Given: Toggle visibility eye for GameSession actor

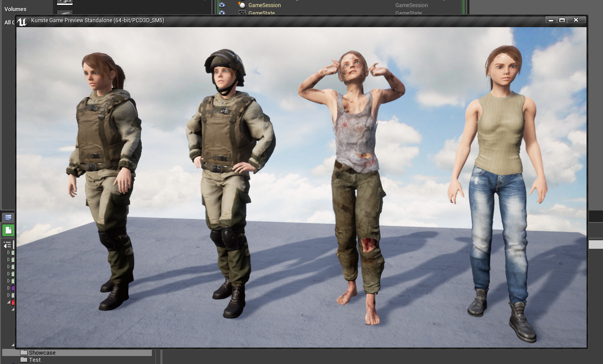Looking at the screenshot, I should click(x=222, y=5).
